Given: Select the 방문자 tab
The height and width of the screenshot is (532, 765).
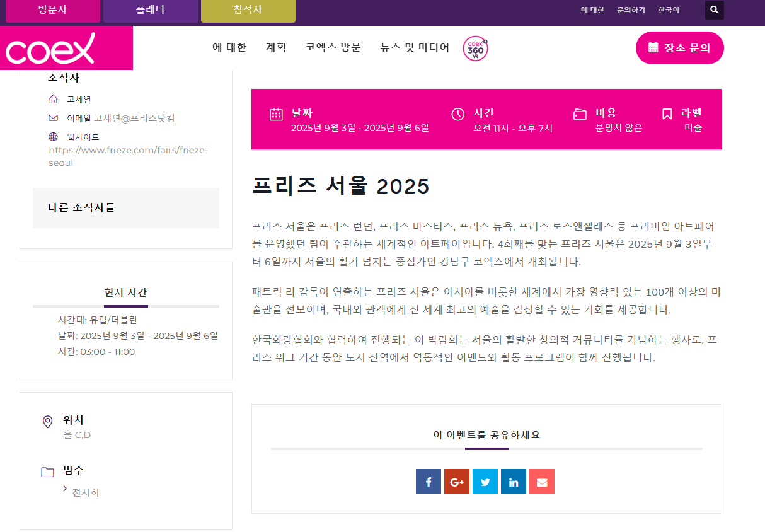Looking at the screenshot, I should [x=52, y=11].
